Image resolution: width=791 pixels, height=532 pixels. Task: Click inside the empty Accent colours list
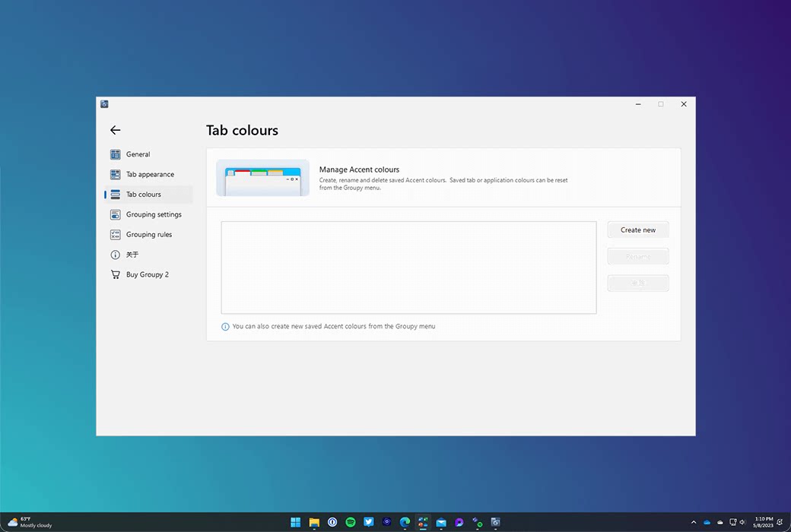[408, 267]
